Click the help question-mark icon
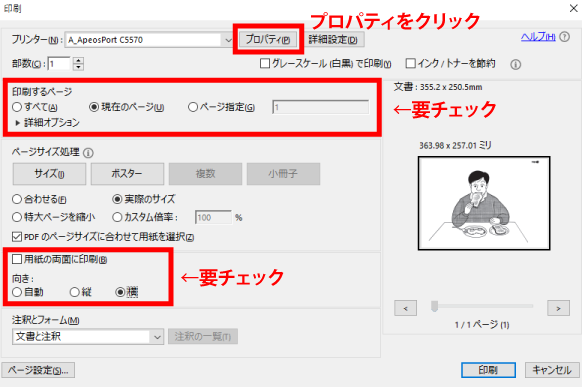582x387 pixels. [565, 37]
